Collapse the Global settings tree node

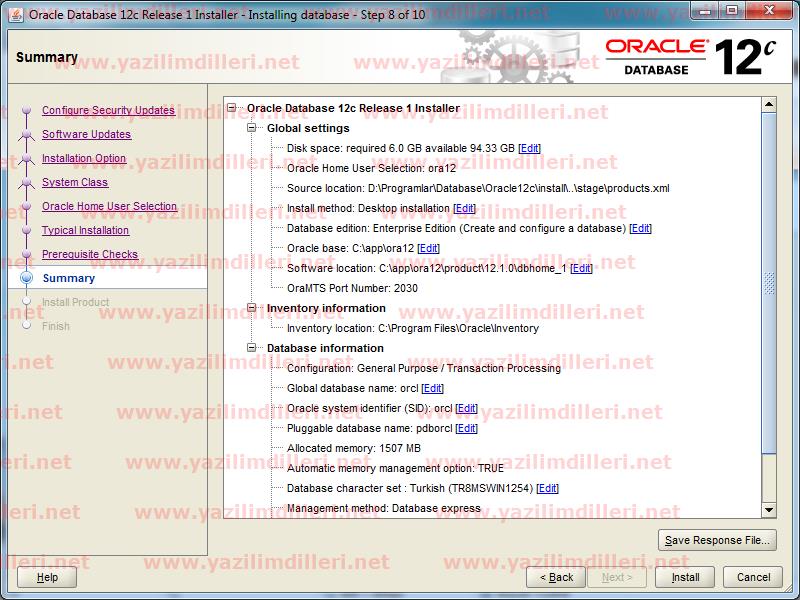click(x=252, y=128)
